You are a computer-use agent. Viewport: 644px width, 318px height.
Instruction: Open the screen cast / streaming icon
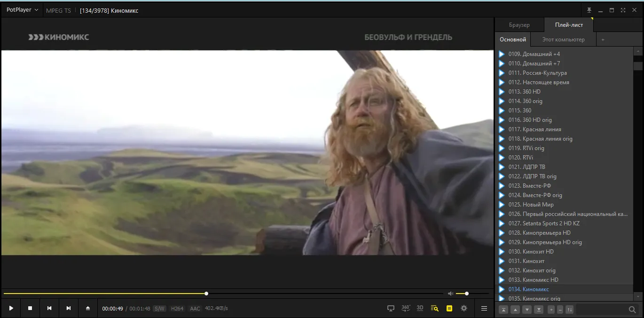391,308
